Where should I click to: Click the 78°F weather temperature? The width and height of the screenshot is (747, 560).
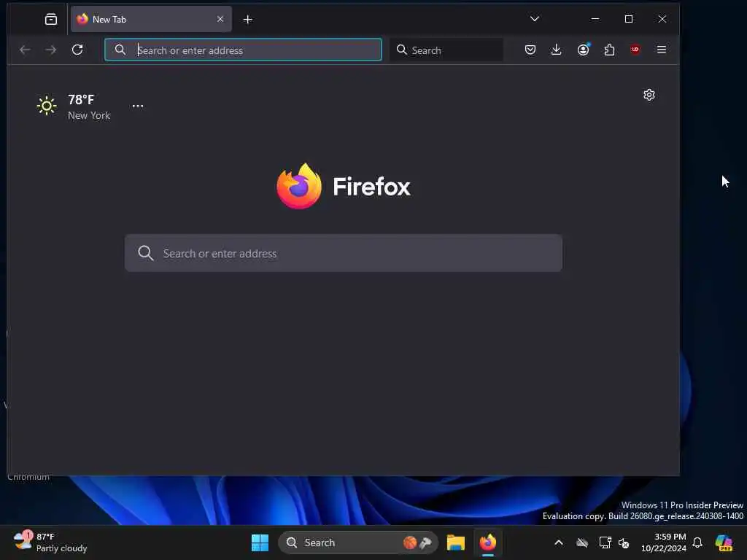pos(81,99)
